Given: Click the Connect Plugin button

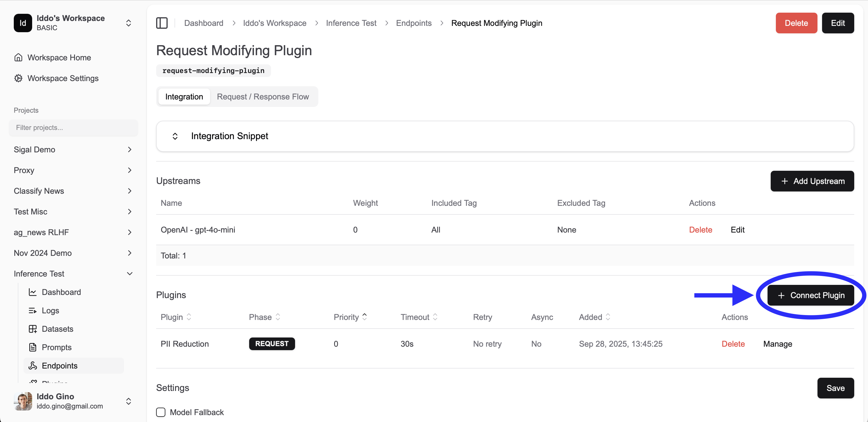Looking at the screenshot, I should coord(810,295).
